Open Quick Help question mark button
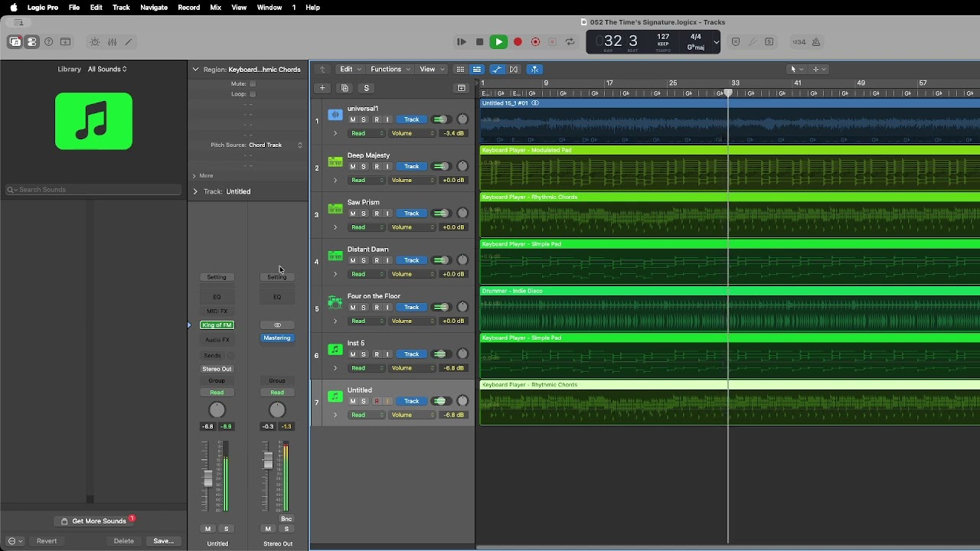The height and width of the screenshot is (551, 980). pyautogui.click(x=49, y=42)
